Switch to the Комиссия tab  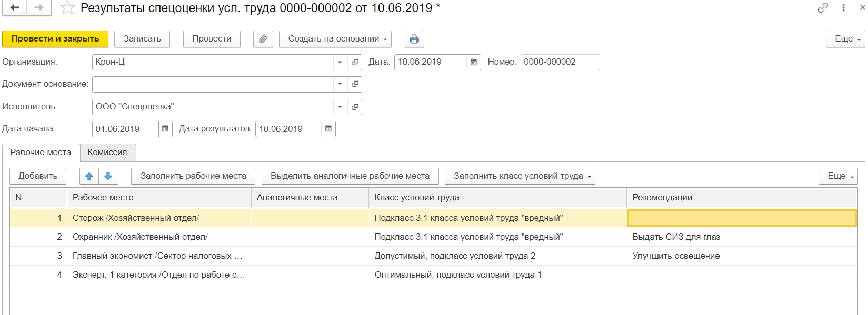[x=107, y=152]
